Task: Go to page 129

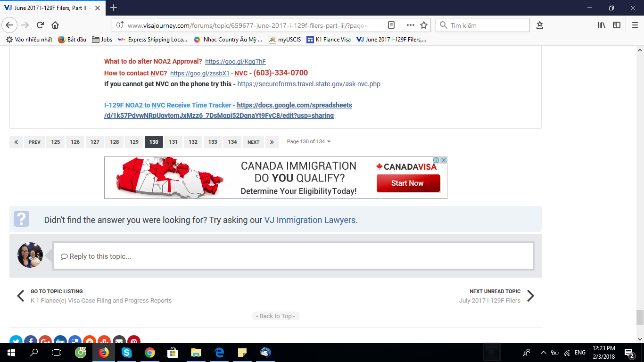Action: (134, 142)
